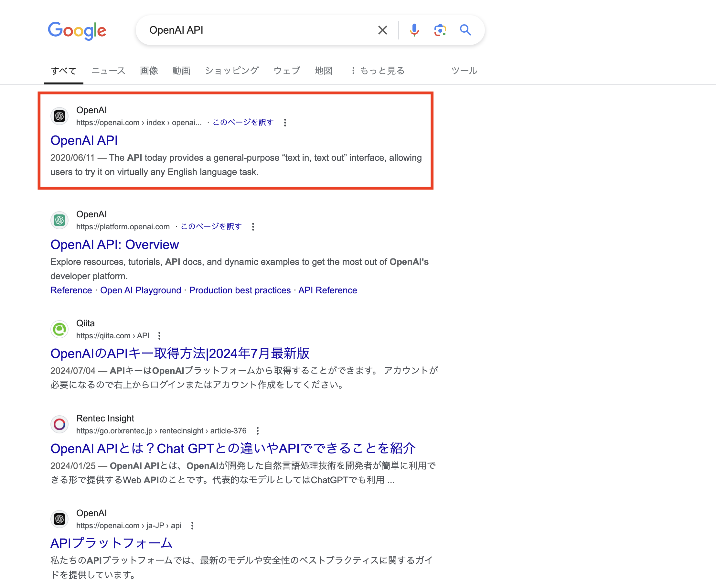This screenshot has width=716, height=588.
Task: Click このページを訳す on the first result
Action: click(x=242, y=122)
